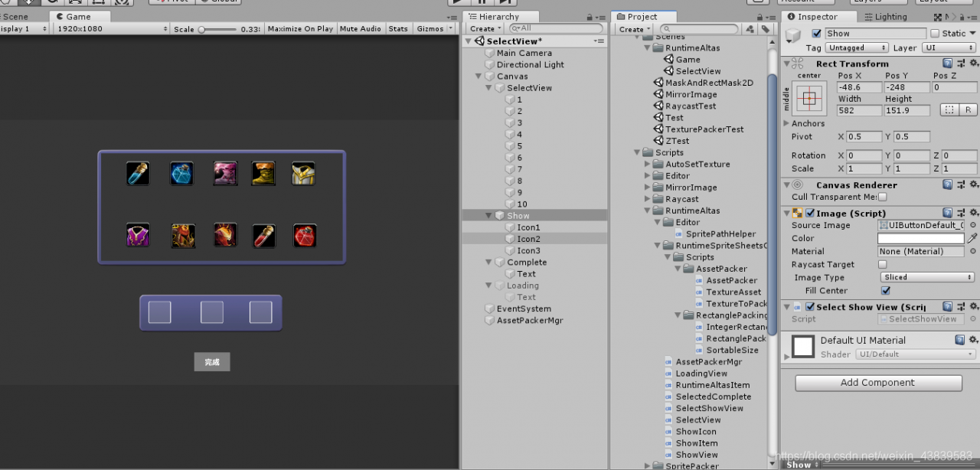Disable the Select Show View script checkbox
Screen dimensions: 980x470
click(810, 307)
